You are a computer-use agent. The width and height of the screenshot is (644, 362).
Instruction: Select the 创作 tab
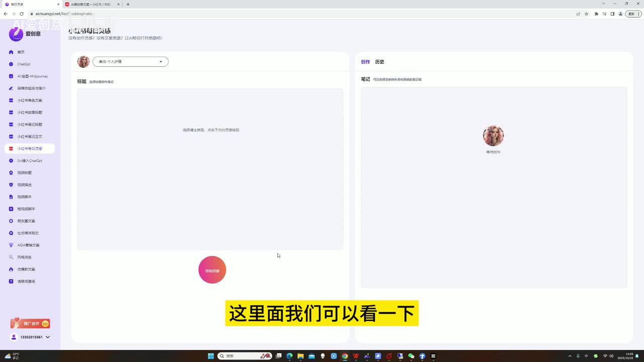365,62
